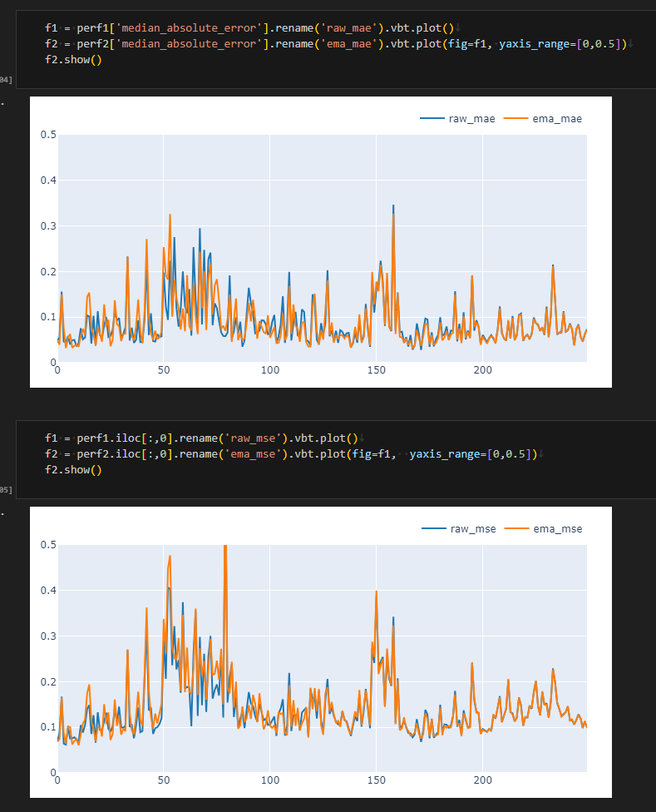
Task: Click y-axis label 0.3 in MAE chart
Action: pyautogui.click(x=48, y=225)
